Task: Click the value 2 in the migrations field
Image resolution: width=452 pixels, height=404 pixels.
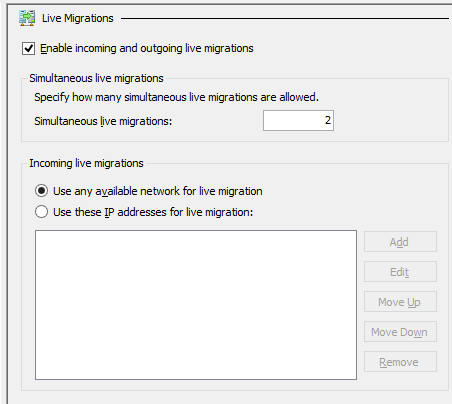Action: pyautogui.click(x=328, y=120)
